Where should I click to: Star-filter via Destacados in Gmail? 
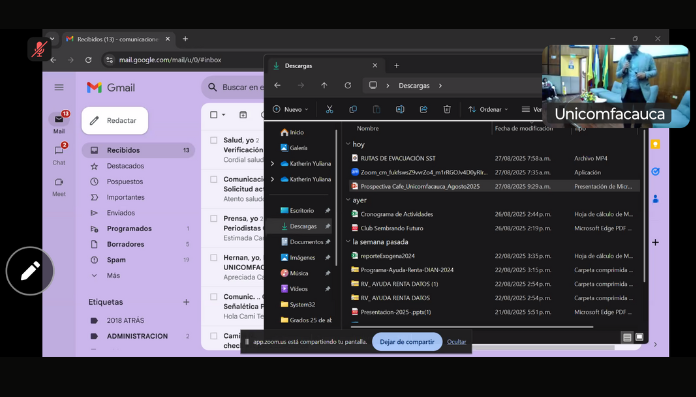(125, 166)
